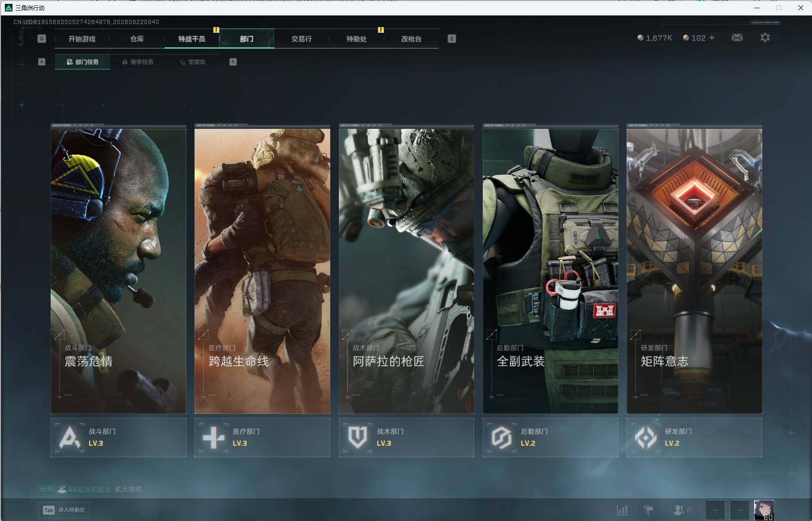
Task: Open the friends list icon
Action: 679,510
